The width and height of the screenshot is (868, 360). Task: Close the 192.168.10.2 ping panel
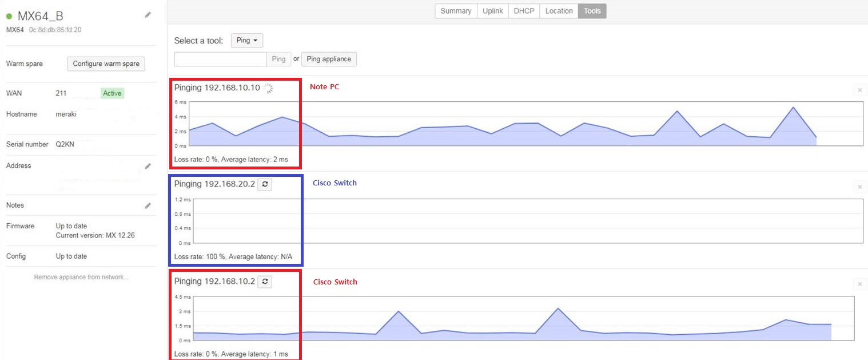pos(859,284)
